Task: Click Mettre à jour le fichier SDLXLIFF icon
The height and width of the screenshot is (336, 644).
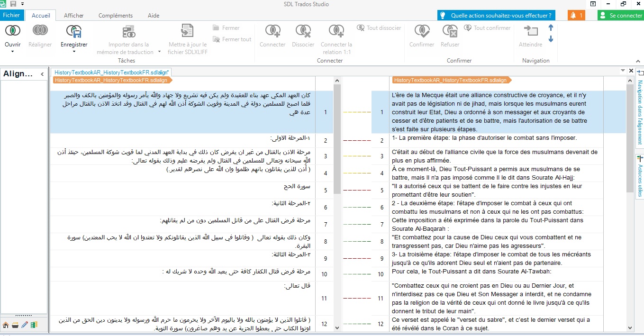Action: tap(187, 31)
